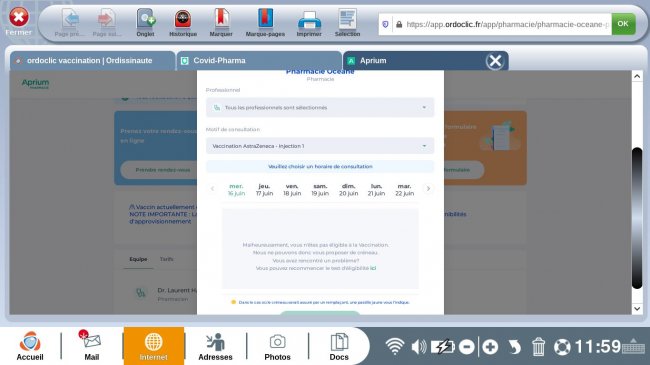Screen dimensions: 650x365
Task: Select sam. 19 juin date
Action: pyautogui.click(x=320, y=190)
